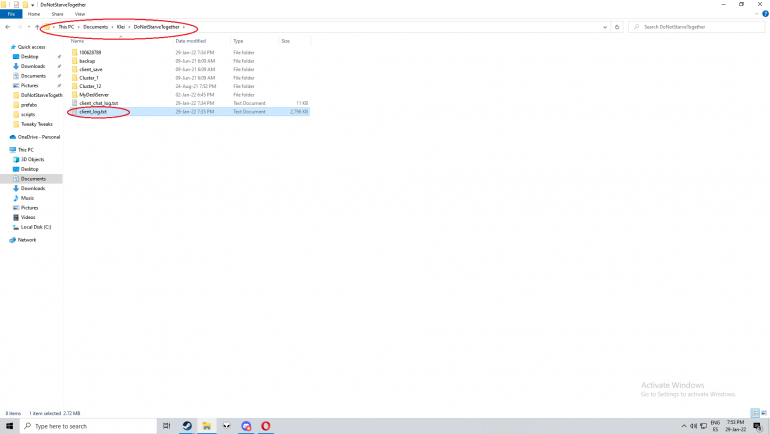Sort by the Name column header

(77, 41)
